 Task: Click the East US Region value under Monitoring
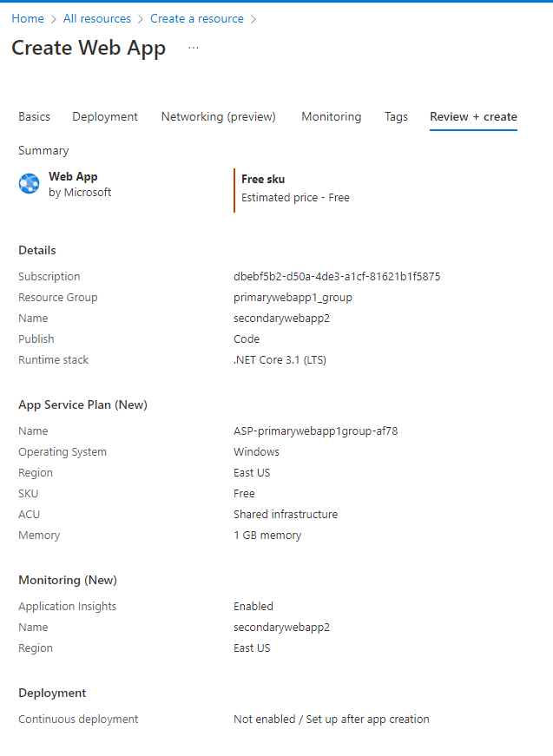[x=252, y=648]
